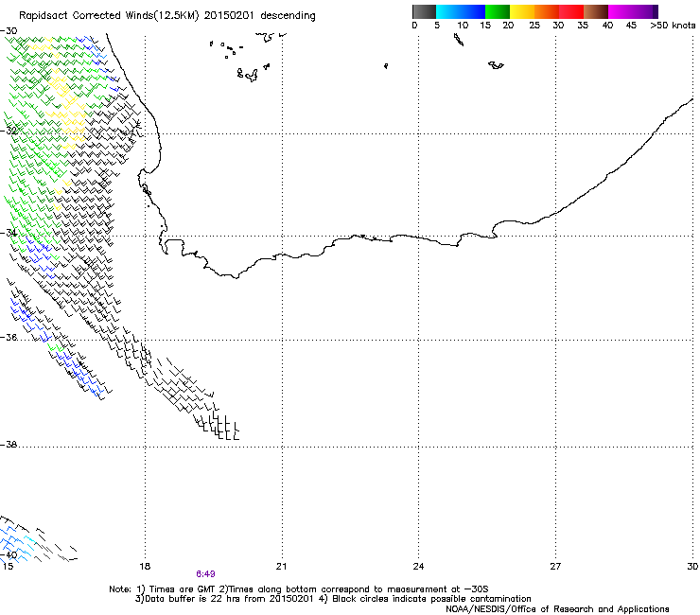Click the legend scale label '45'
The height and width of the screenshot is (615, 700).
[x=631, y=26]
